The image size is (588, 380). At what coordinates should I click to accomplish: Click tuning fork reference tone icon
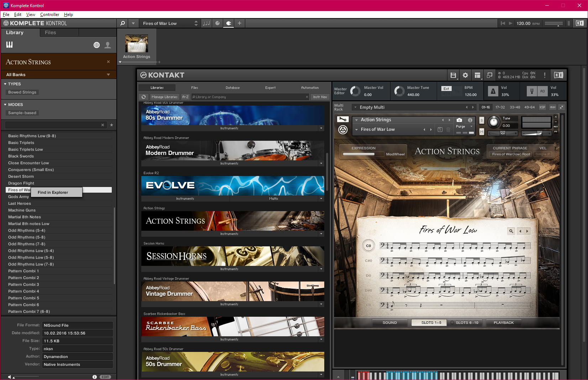tap(532, 91)
